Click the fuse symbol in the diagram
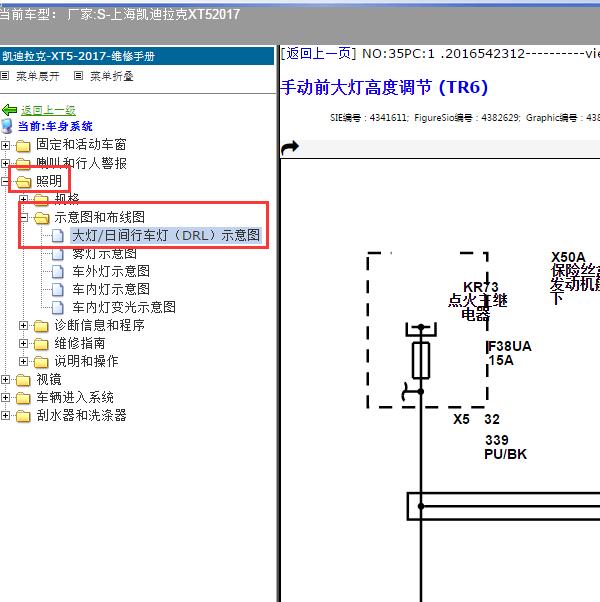The image size is (600, 602). pyautogui.click(x=421, y=360)
